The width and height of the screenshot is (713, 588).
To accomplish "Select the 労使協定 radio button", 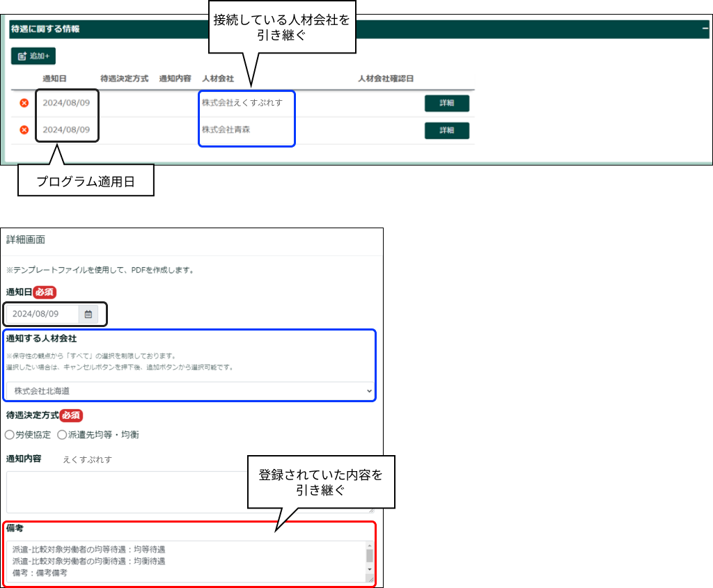I will point(10,435).
